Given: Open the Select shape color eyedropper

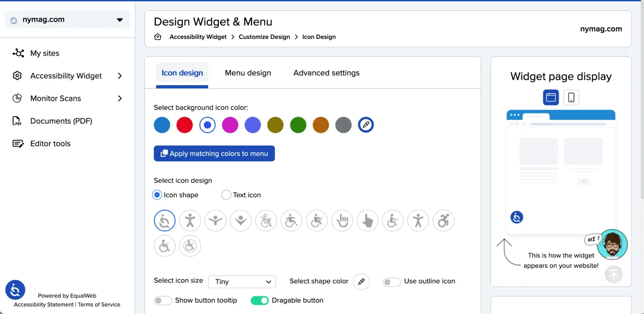Looking at the screenshot, I should (x=361, y=282).
